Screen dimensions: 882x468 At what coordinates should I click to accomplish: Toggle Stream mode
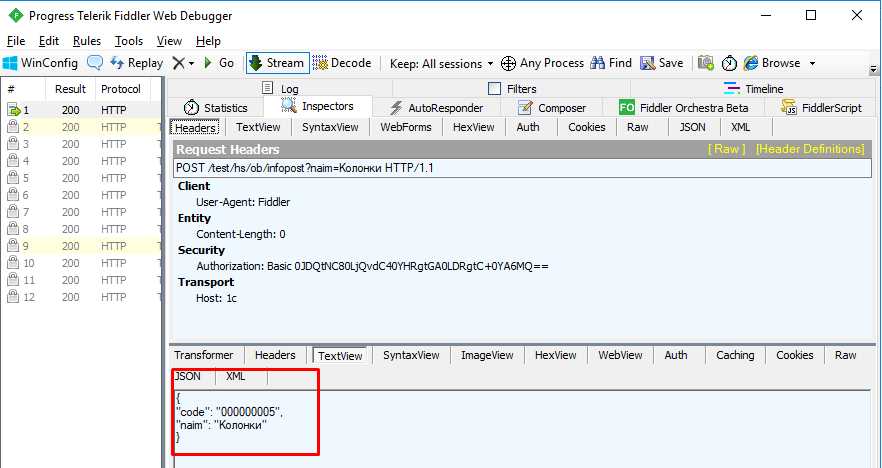[x=277, y=63]
